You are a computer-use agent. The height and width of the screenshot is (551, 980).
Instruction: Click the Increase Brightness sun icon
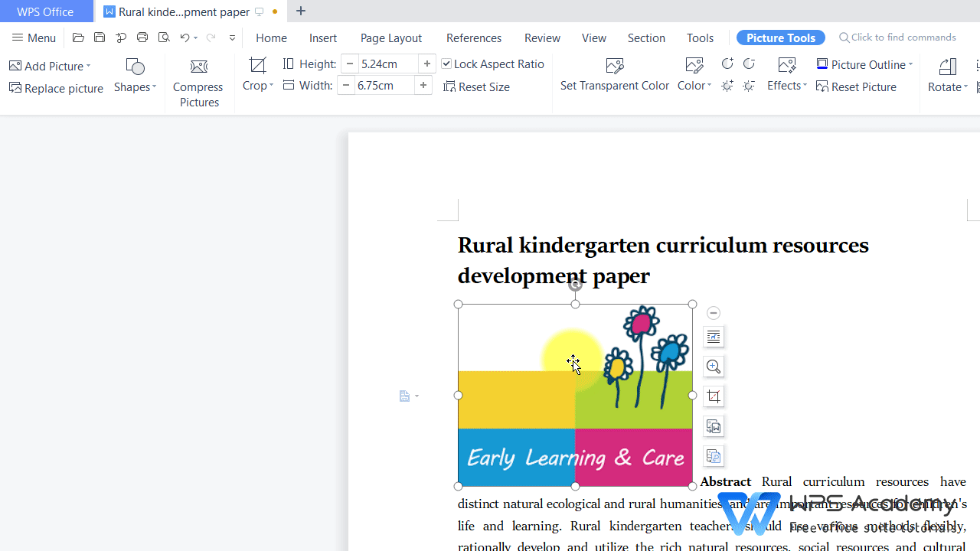tap(727, 86)
